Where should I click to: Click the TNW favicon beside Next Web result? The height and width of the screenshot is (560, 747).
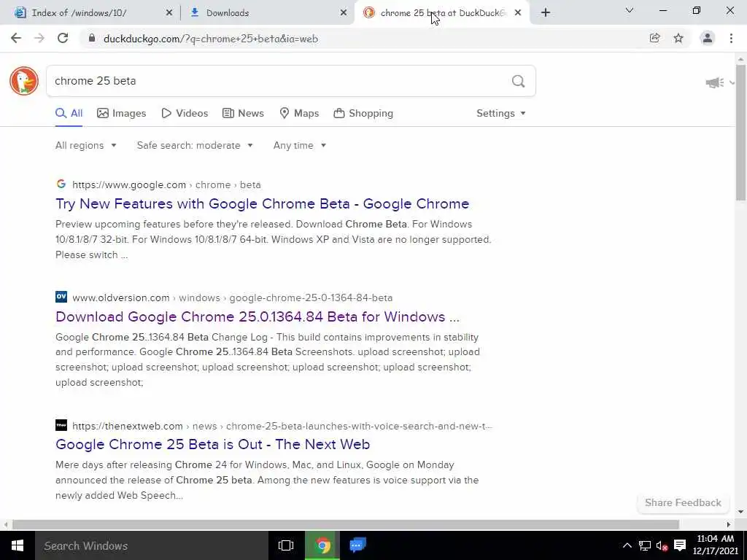[x=61, y=425]
